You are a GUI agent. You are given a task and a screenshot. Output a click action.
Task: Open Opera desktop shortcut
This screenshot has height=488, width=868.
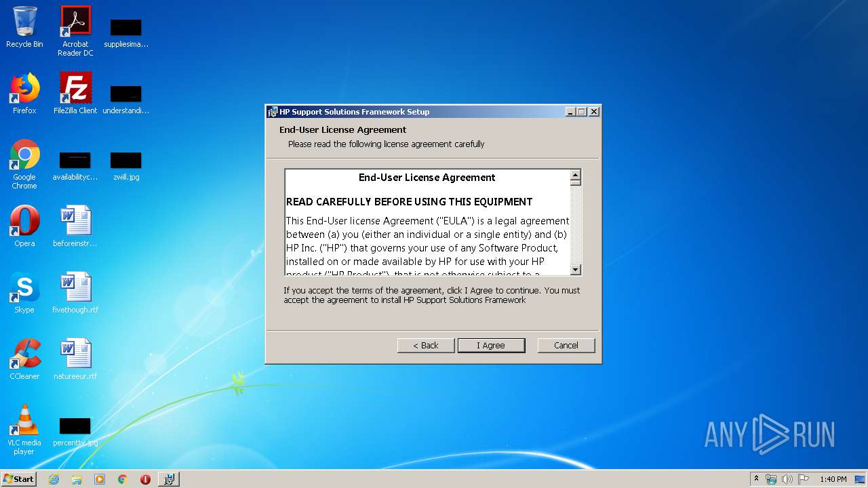(24, 226)
